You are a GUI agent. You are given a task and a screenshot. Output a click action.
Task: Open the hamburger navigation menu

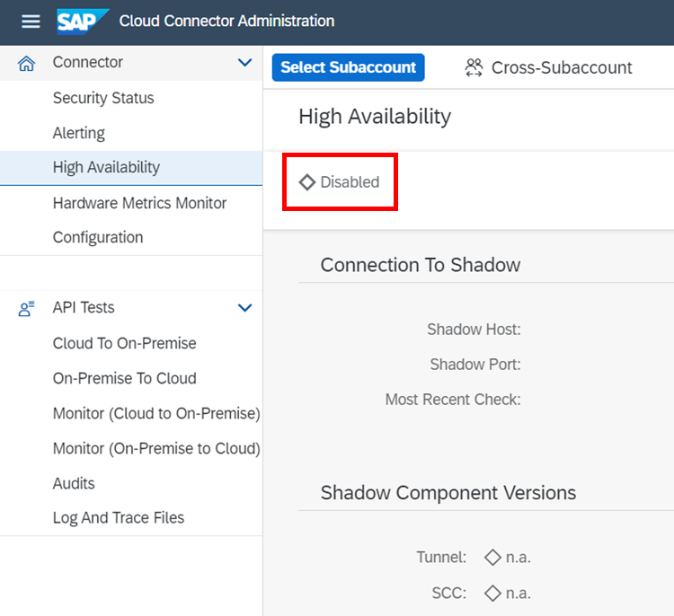(31, 21)
